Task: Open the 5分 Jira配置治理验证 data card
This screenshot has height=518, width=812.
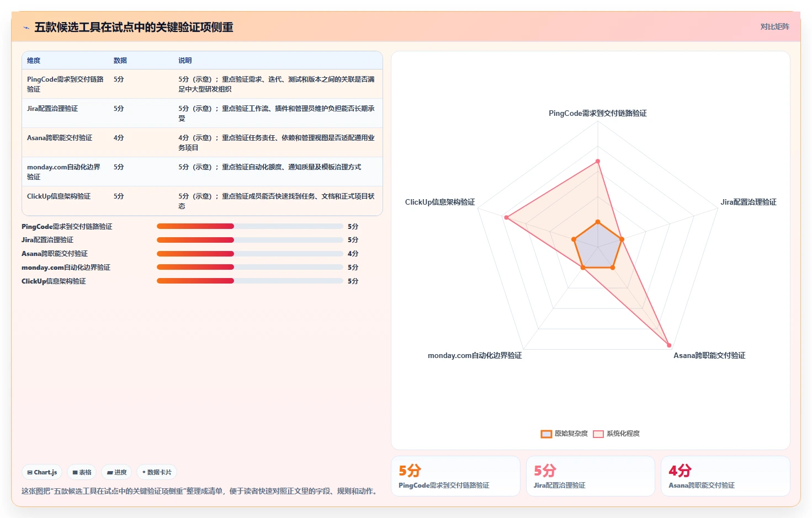Action: tap(591, 476)
